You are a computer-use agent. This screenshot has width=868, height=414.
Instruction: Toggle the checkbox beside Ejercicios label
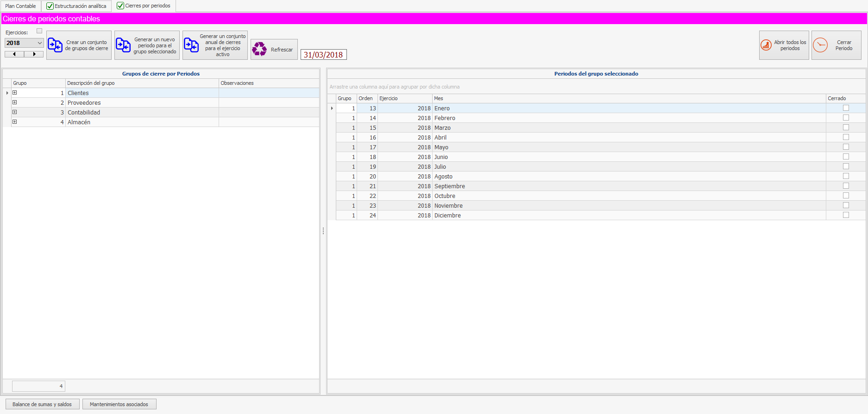tap(39, 31)
